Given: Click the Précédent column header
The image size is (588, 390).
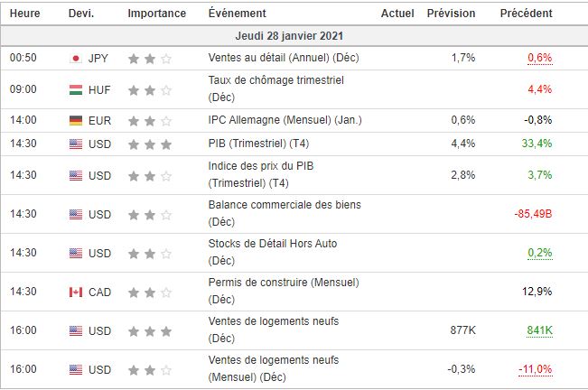Looking at the screenshot, I should click(526, 14).
